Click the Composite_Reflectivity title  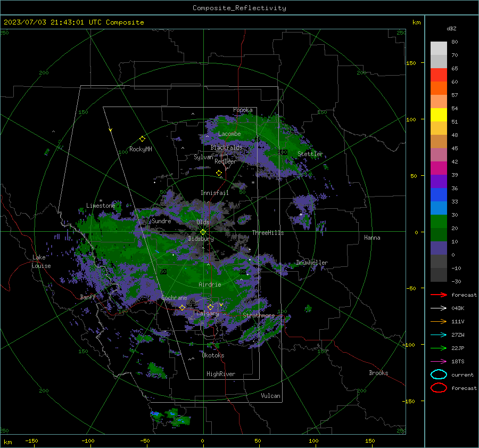click(x=240, y=8)
